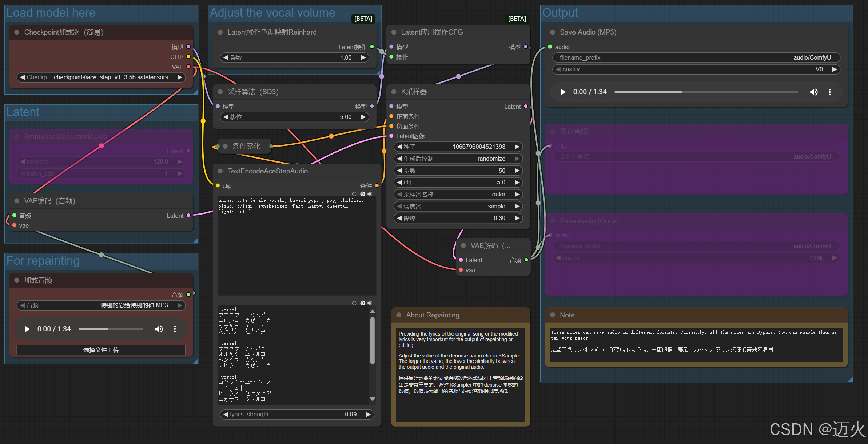Click the lyrics text box with [verse] lines
This screenshot has height=444, width=868.
pos(293,355)
